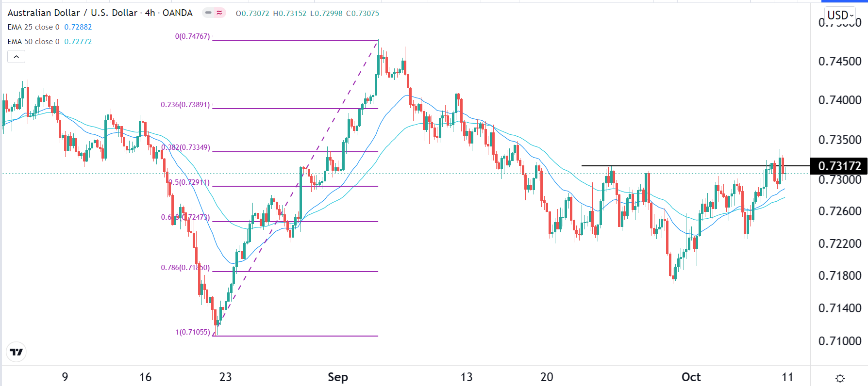This screenshot has height=386, width=868.
Task: Click the Australian Dollar / U.S. Dollar symbol title
Action: (x=72, y=13)
